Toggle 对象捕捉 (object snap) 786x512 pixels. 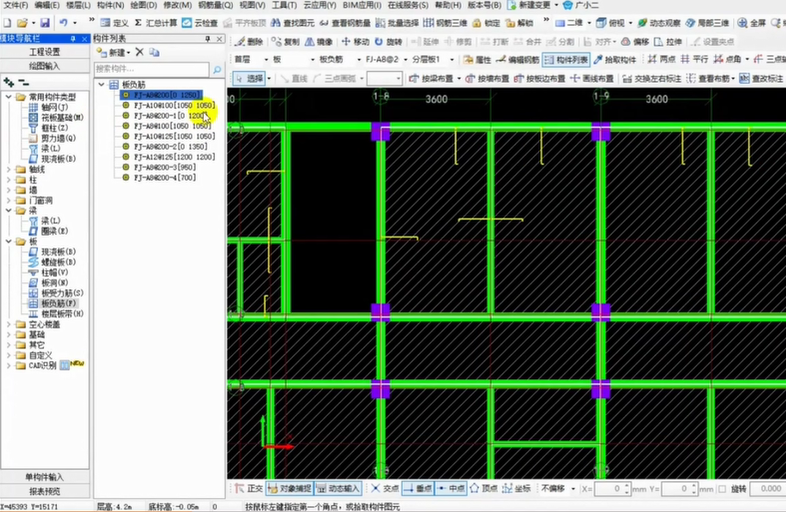pos(289,488)
